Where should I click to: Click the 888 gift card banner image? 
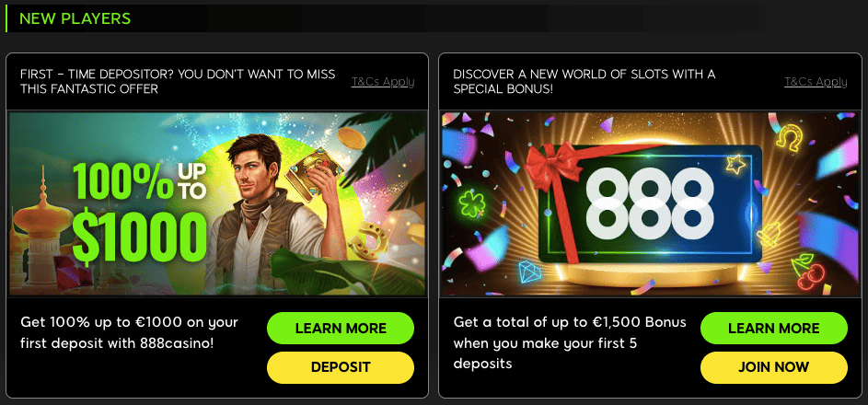coord(651,203)
